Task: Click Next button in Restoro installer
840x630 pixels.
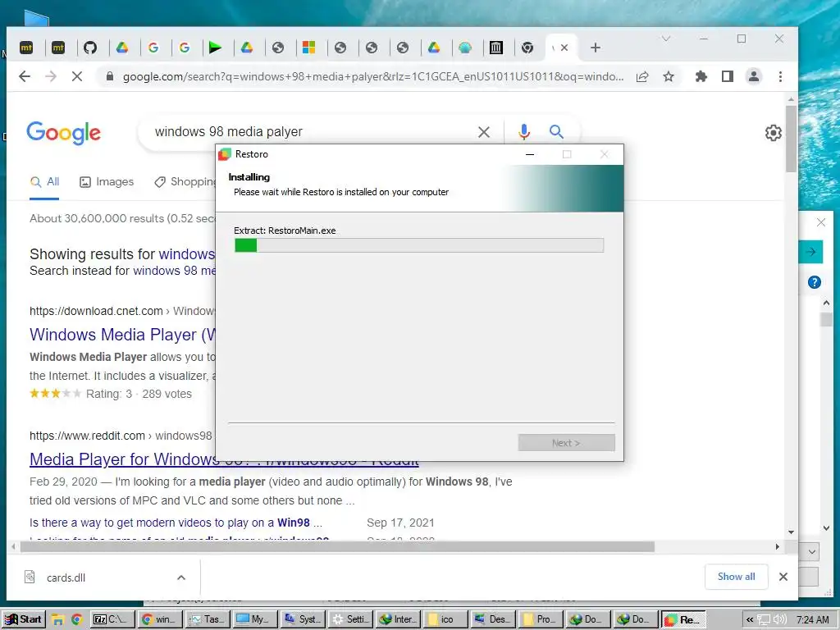Action: tap(566, 443)
